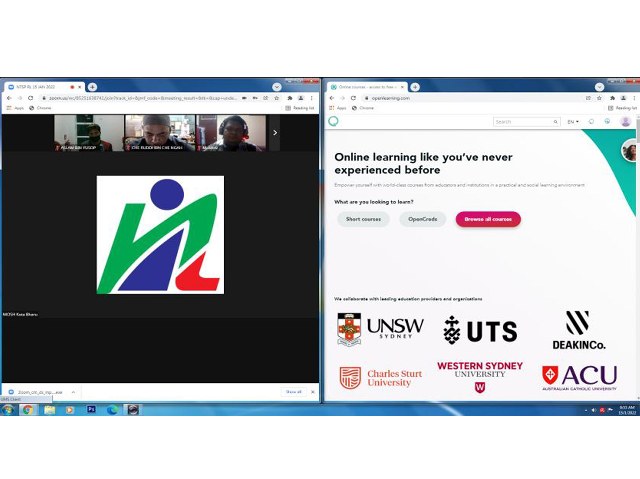Close the Zoom meeting tab

click(80, 87)
